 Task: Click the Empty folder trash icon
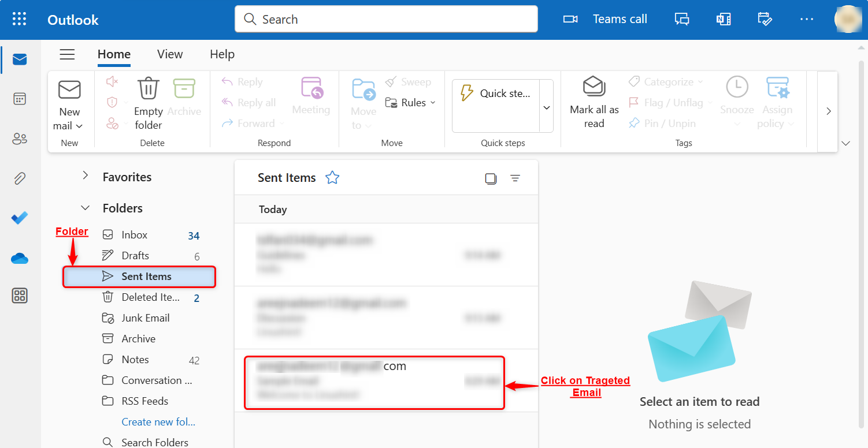point(149,89)
